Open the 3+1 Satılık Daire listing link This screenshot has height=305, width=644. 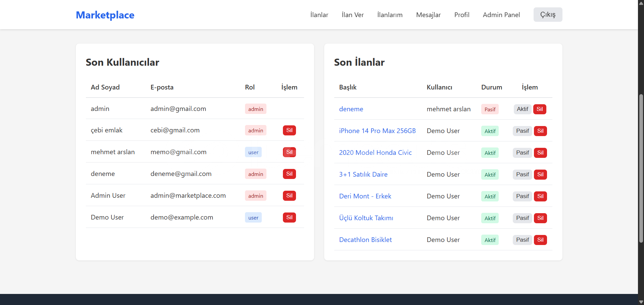(x=363, y=174)
